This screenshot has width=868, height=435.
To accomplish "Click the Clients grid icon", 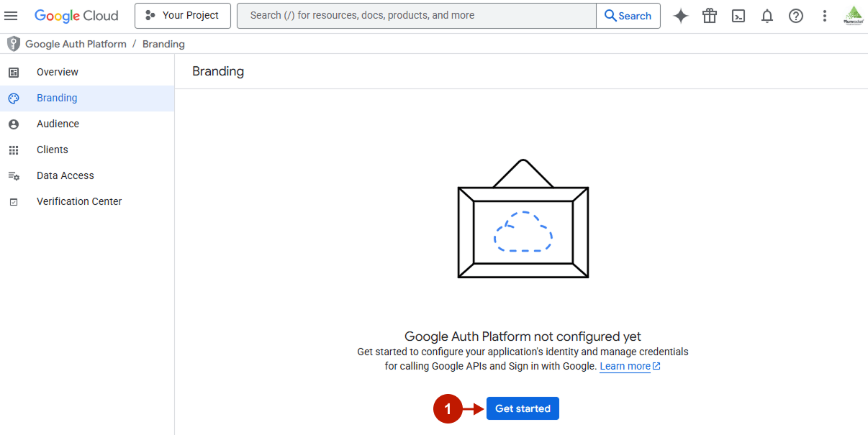I will point(14,149).
